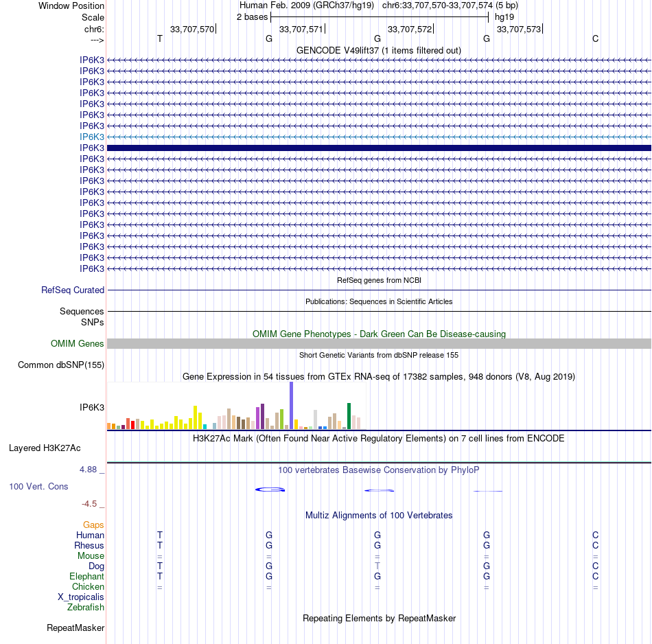Click the chr6: ruler label
This screenshot has width=652, height=644.
point(94,29)
